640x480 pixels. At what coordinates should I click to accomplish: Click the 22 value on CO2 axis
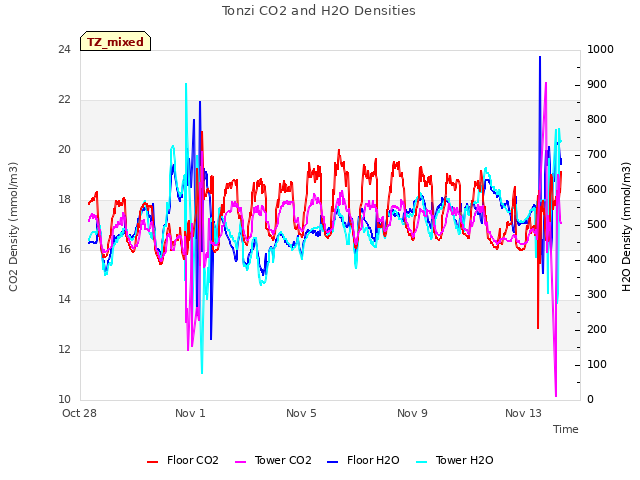[64, 100]
